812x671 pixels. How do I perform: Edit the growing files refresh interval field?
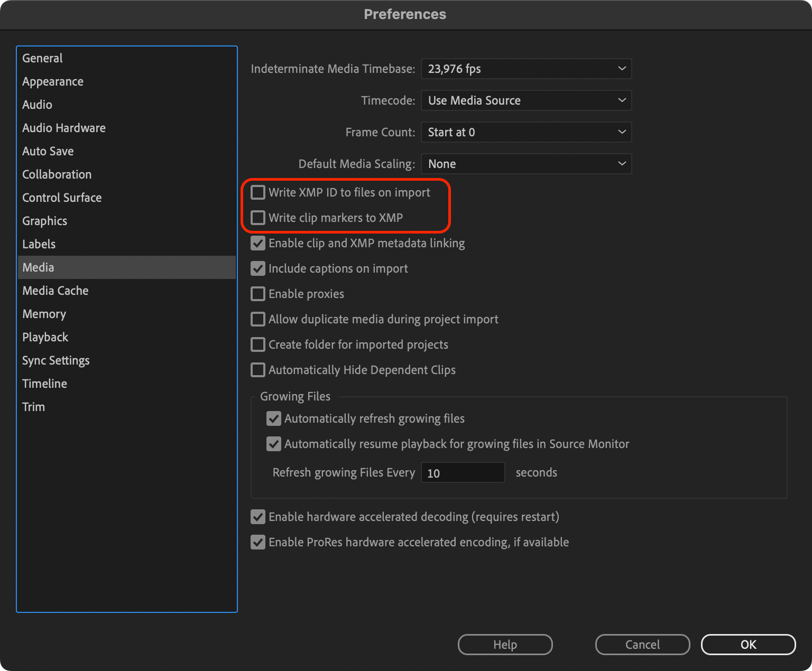point(463,472)
